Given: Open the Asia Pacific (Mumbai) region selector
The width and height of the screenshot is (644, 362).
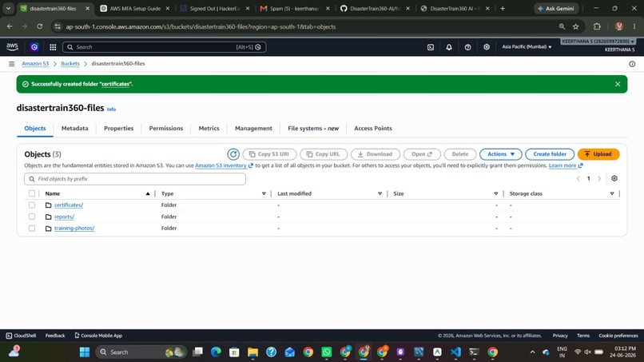Looking at the screenshot, I should click(x=527, y=47).
